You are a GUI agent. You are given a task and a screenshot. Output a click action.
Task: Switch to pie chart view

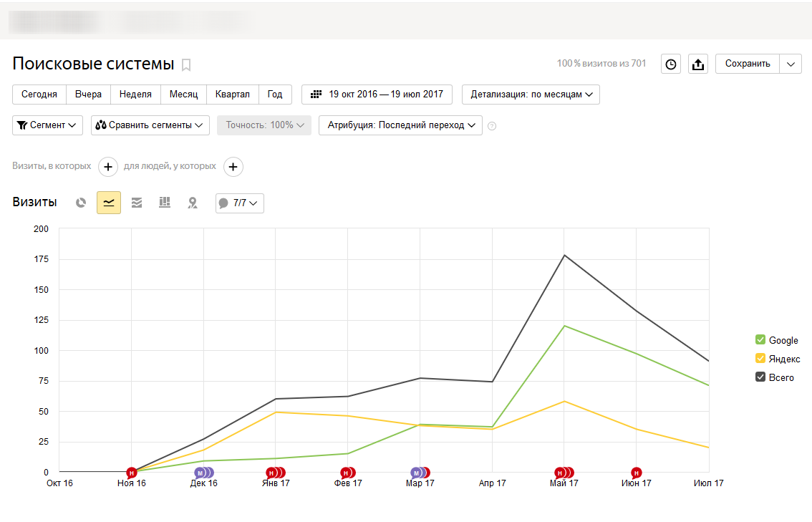[x=81, y=203]
